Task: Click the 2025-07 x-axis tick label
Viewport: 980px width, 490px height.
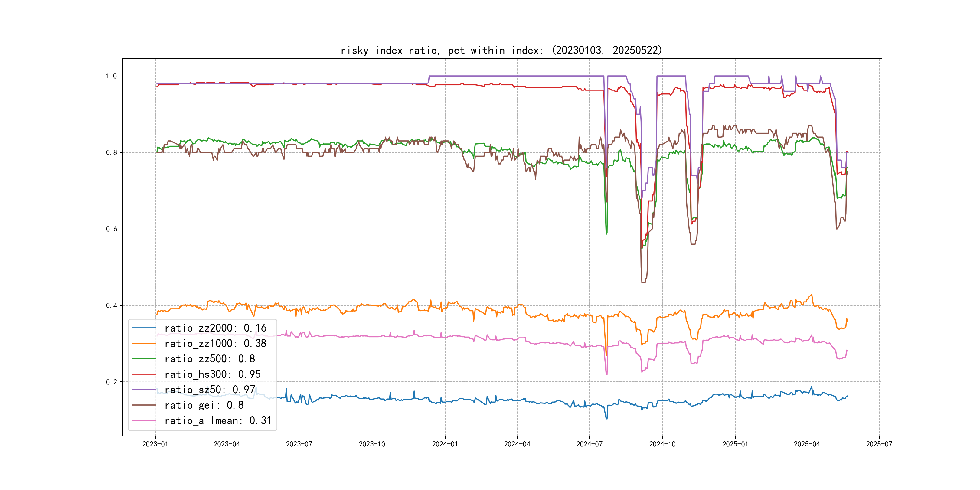Action: coord(879,444)
